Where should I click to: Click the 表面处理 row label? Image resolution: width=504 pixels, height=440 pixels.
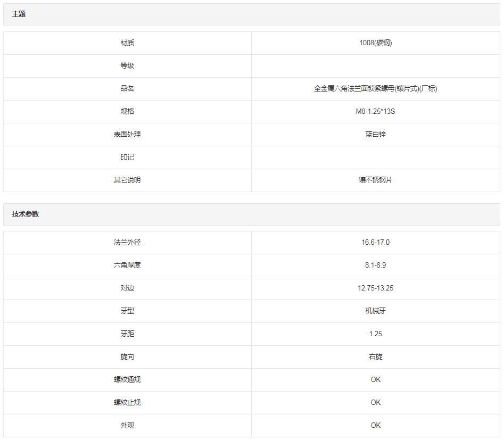[127, 135]
